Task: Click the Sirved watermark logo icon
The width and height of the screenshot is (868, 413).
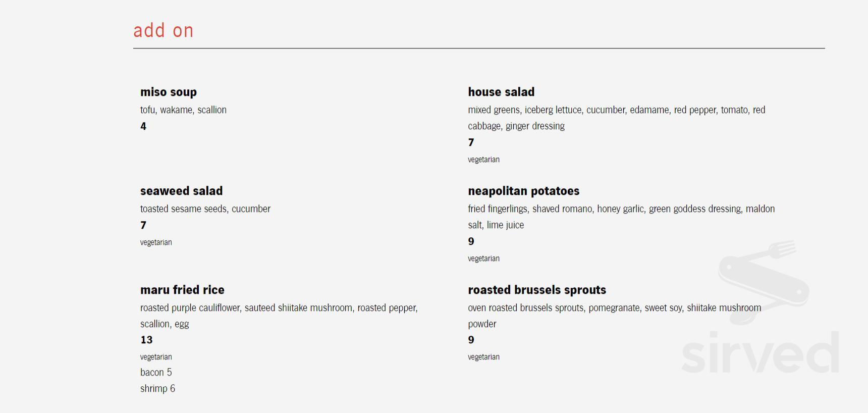Action: [x=763, y=282]
